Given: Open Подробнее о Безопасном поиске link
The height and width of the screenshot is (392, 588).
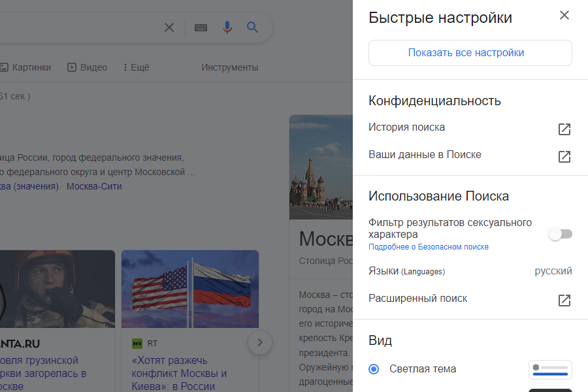Looking at the screenshot, I should [429, 247].
